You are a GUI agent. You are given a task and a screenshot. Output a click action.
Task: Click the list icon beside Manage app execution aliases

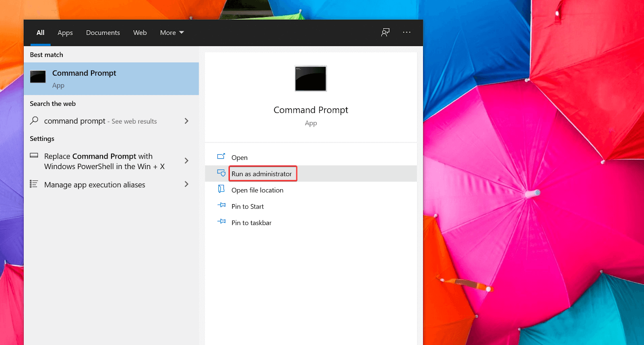34,184
